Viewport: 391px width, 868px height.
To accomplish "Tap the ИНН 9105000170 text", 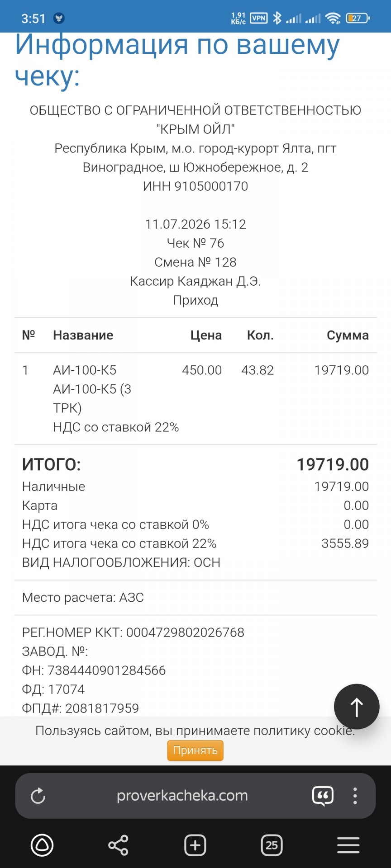I will click(195, 186).
